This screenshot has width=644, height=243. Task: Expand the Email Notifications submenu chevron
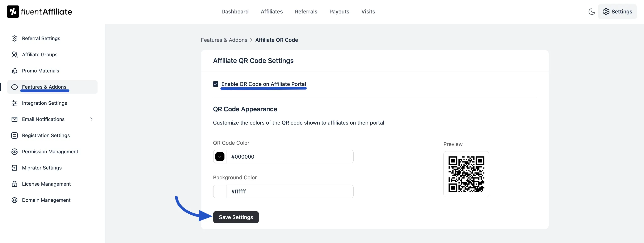(92, 119)
